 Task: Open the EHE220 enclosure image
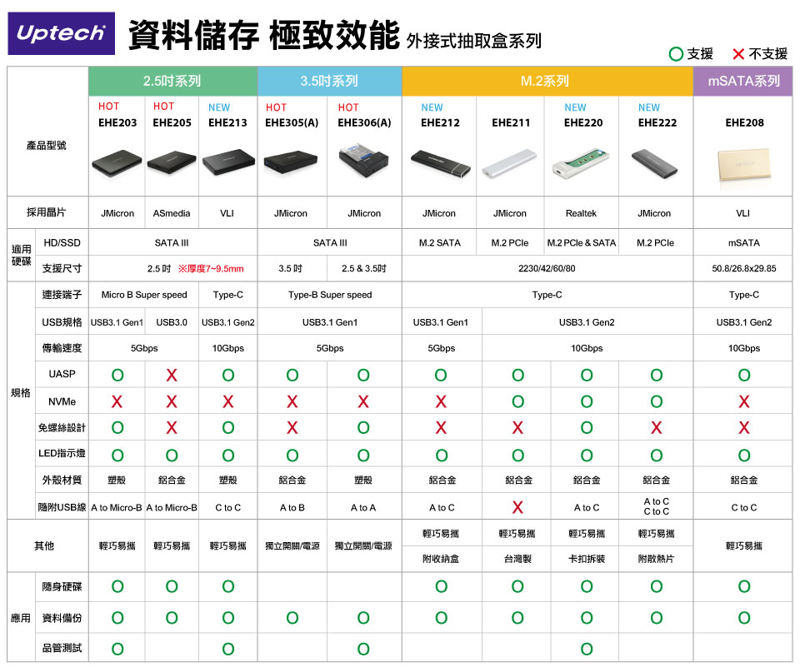(x=581, y=163)
